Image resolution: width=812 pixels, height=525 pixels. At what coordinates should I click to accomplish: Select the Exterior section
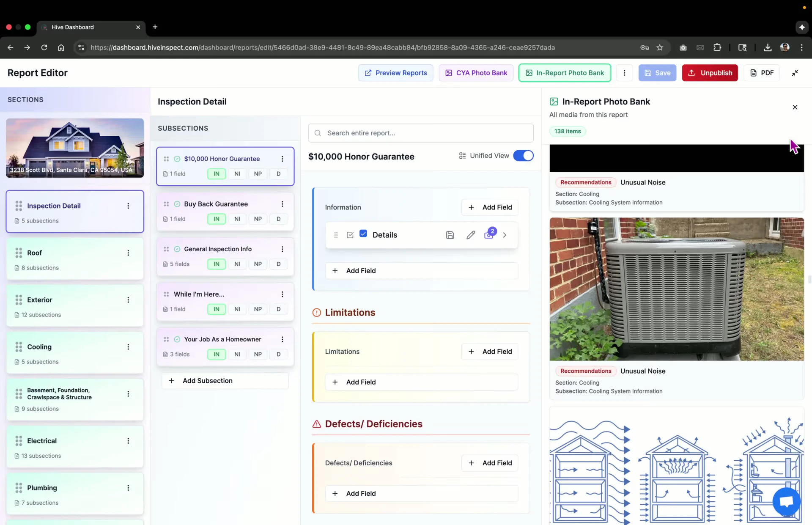coord(75,305)
